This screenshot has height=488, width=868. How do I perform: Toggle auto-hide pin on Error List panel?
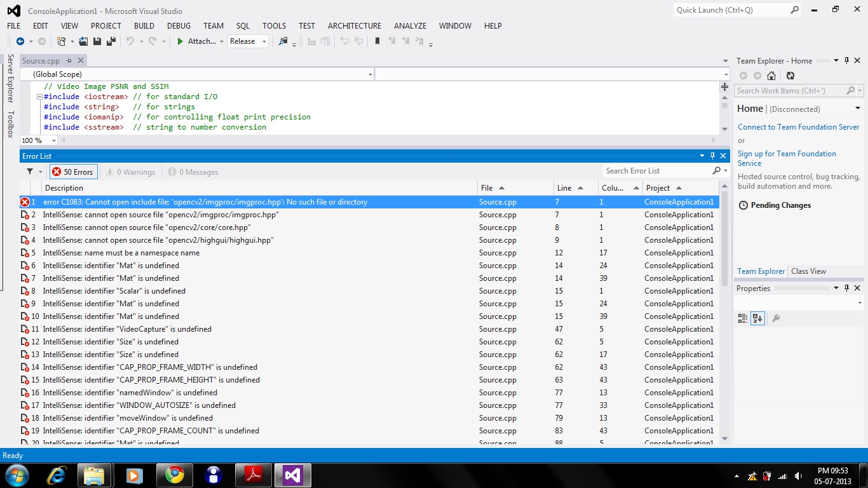(712, 156)
